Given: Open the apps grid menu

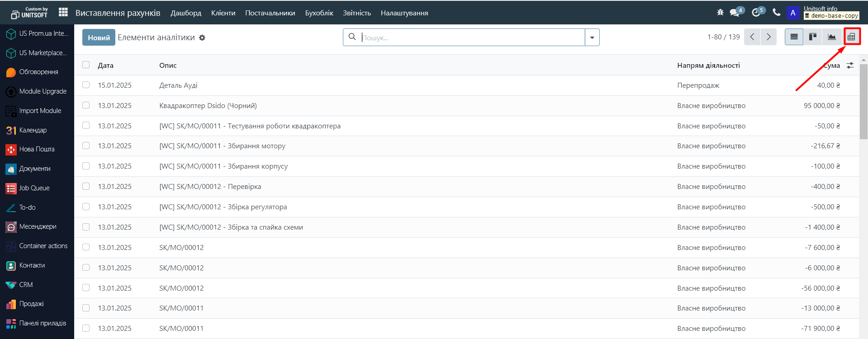Looking at the screenshot, I should 63,13.
